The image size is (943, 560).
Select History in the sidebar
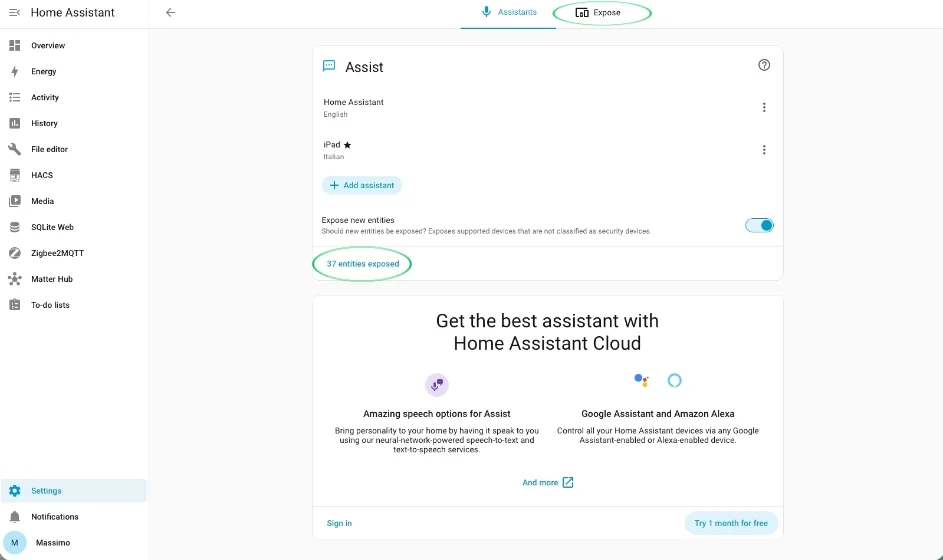(73, 123)
